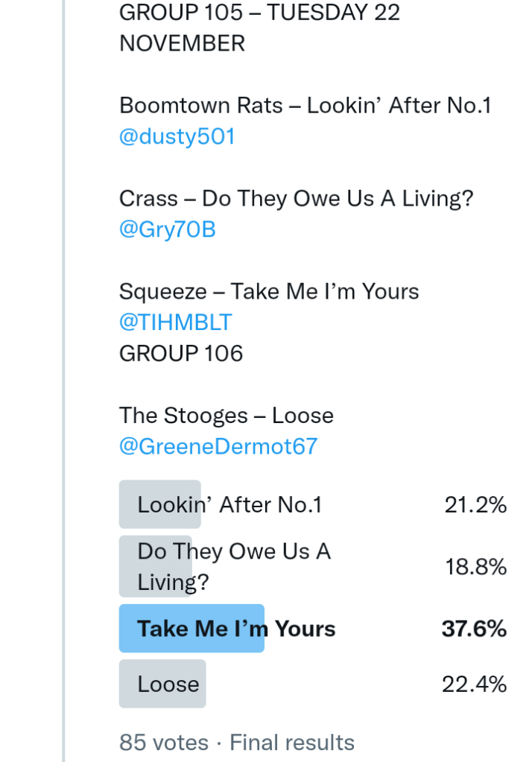Click the Boomtown Rats song line text
Image resolution: width=532 pixels, height=762 pixels.
(305, 106)
